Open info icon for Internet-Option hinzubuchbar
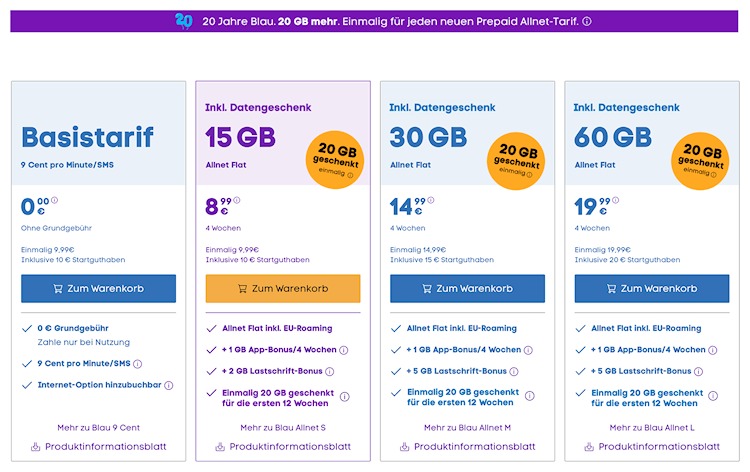 pyautogui.click(x=169, y=385)
